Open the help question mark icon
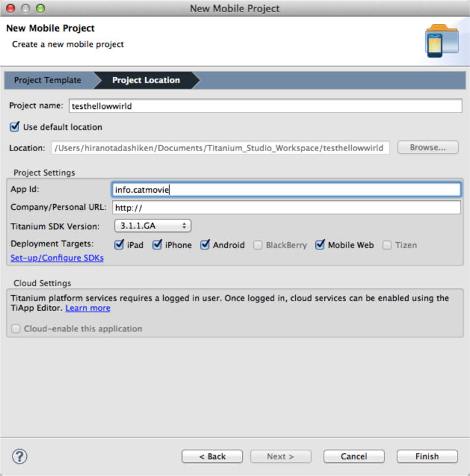The height and width of the screenshot is (476, 470). coord(20,456)
